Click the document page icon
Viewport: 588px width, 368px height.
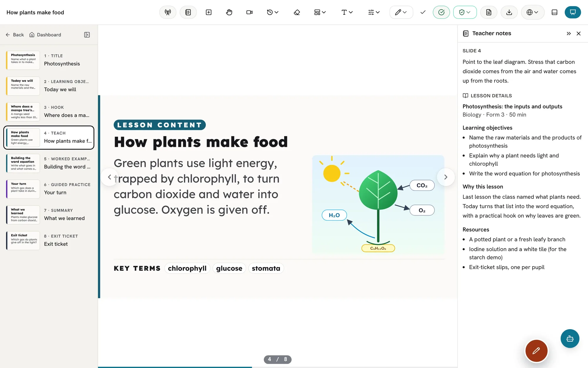489,12
